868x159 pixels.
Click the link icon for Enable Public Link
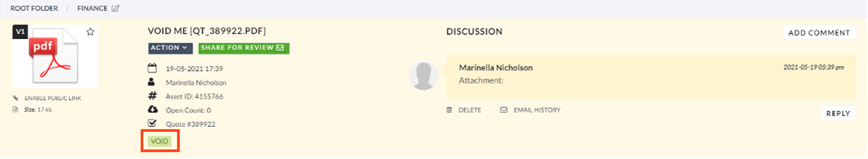(x=15, y=98)
